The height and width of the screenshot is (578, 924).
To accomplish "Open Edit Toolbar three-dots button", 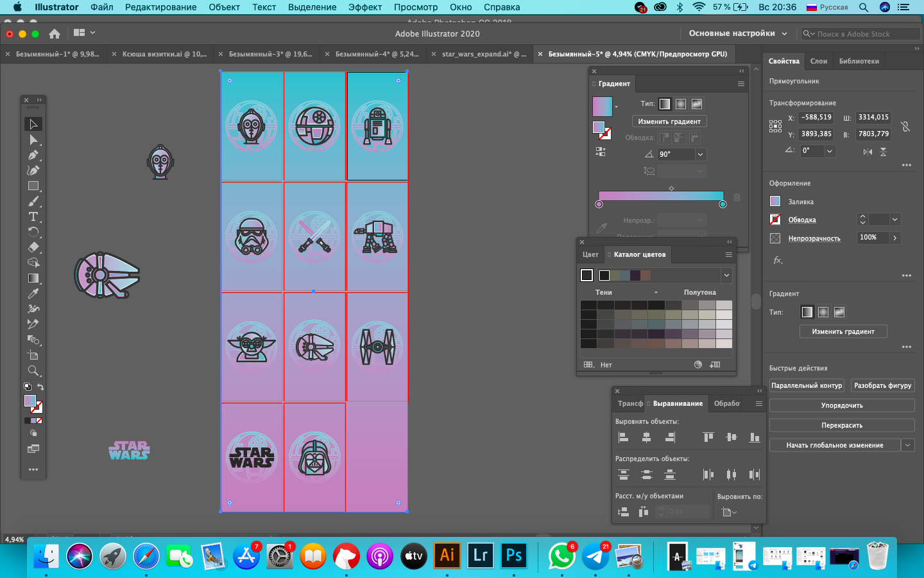I will click(x=33, y=469).
